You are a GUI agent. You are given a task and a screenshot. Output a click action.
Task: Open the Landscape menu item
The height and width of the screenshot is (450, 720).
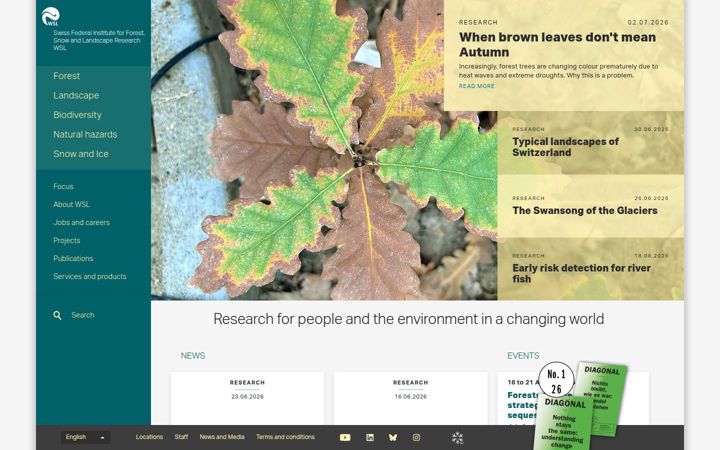tap(76, 96)
